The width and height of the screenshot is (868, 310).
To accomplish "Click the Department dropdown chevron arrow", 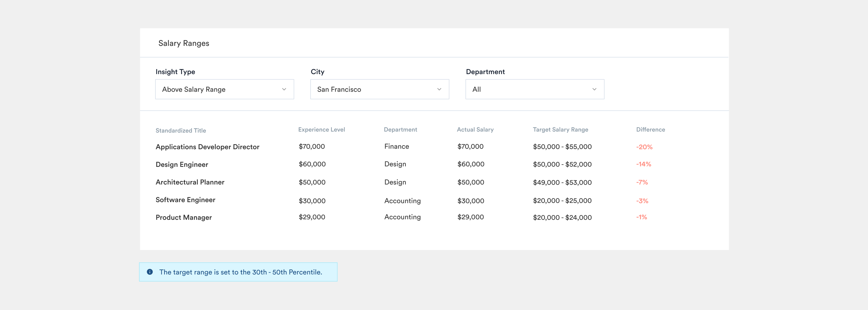I will click(x=594, y=89).
